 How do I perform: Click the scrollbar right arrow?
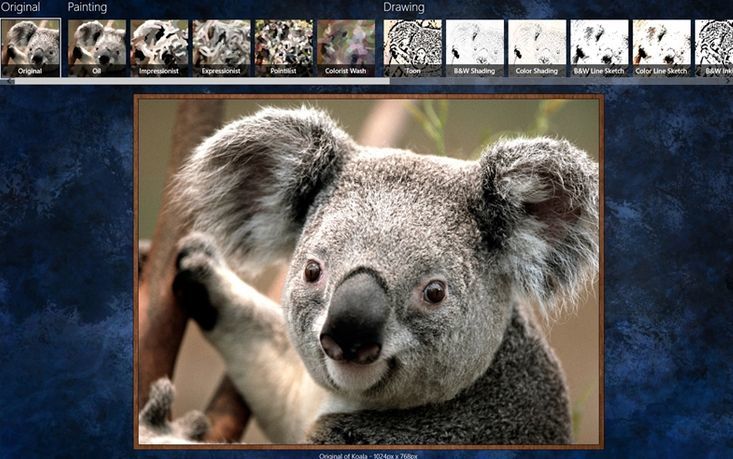pos(728,81)
